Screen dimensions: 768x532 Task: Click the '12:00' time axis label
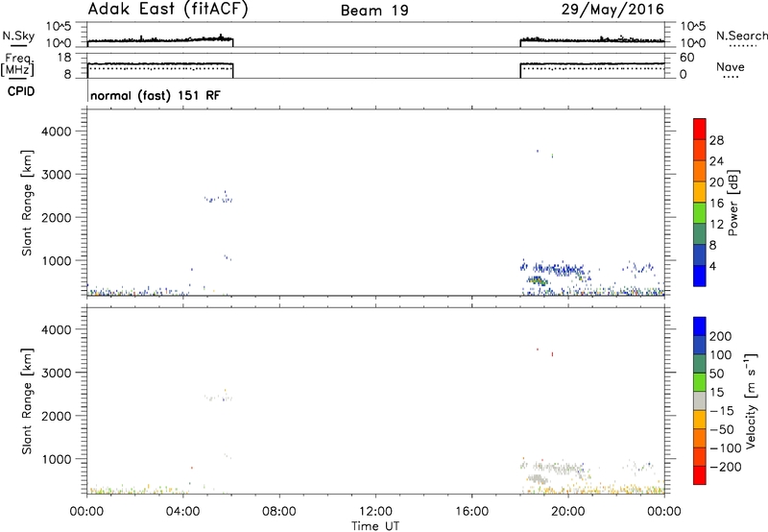[375, 512]
